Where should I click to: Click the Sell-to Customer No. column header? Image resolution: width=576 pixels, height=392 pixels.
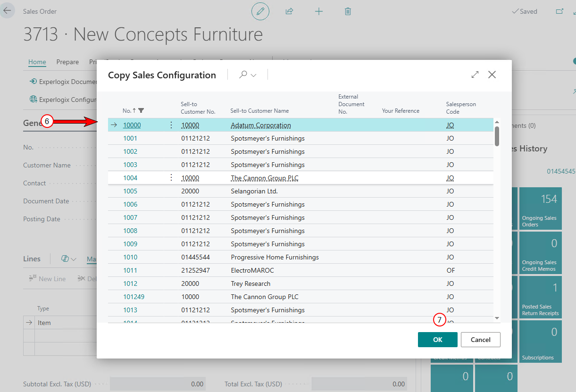point(198,108)
